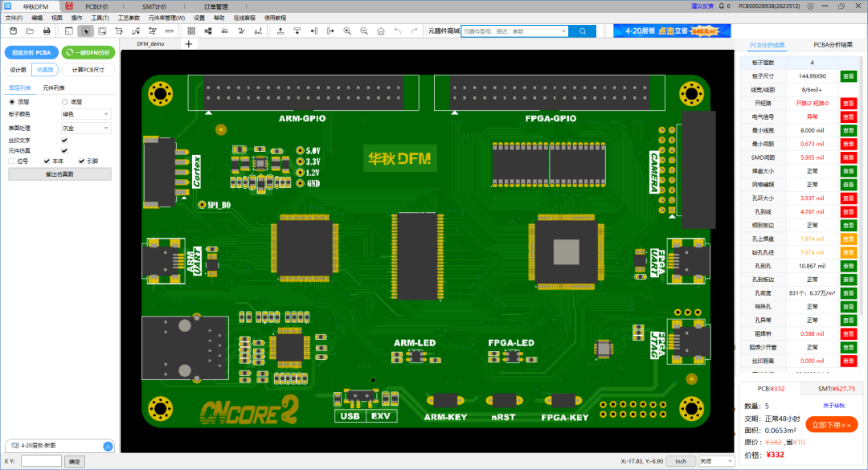Expand the 表面处理 surface finish dropdown
The image size is (868, 470).
tap(86, 128)
